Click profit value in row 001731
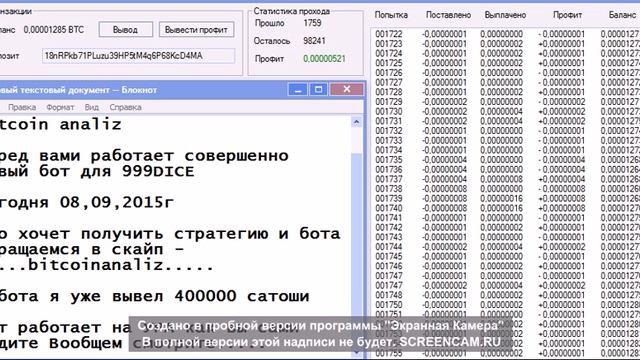The image size is (640, 360). pyautogui.click(x=562, y=121)
